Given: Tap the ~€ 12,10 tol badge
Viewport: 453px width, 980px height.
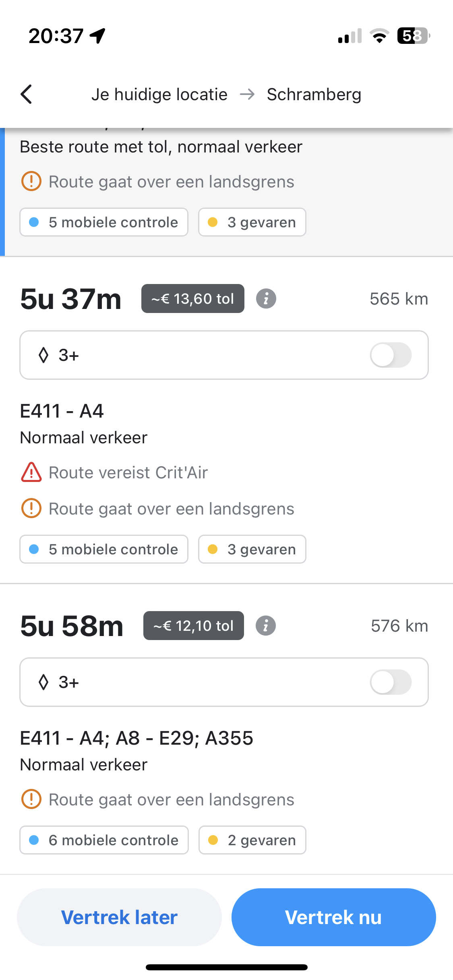Looking at the screenshot, I should click(x=194, y=626).
